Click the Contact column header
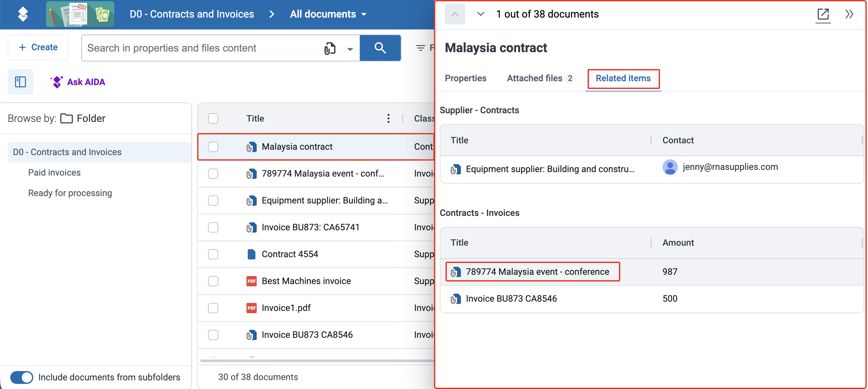The height and width of the screenshot is (389, 868). coord(678,140)
